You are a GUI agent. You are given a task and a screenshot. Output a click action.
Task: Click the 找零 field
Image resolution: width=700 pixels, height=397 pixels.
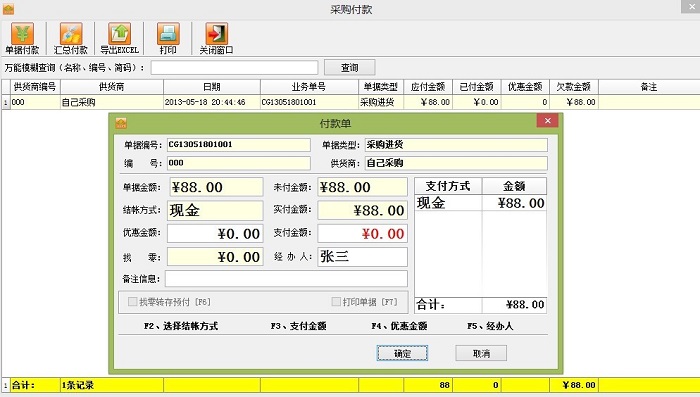pyautogui.click(x=215, y=257)
